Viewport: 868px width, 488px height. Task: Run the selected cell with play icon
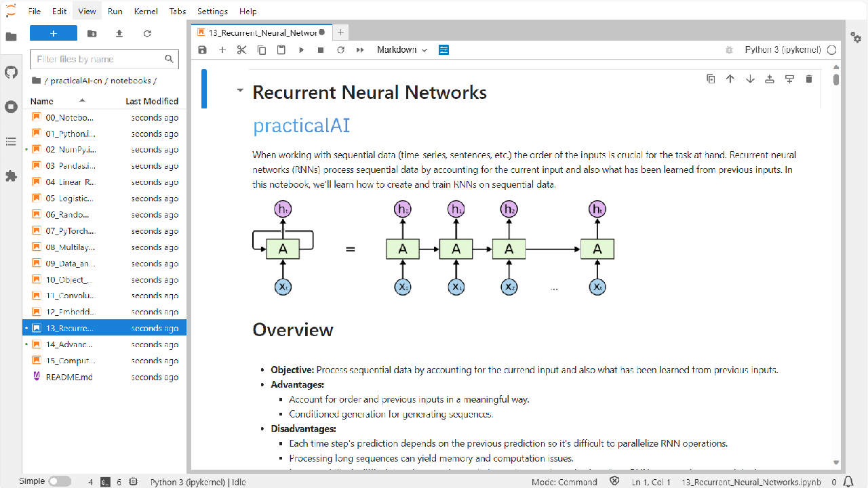click(x=301, y=50)
